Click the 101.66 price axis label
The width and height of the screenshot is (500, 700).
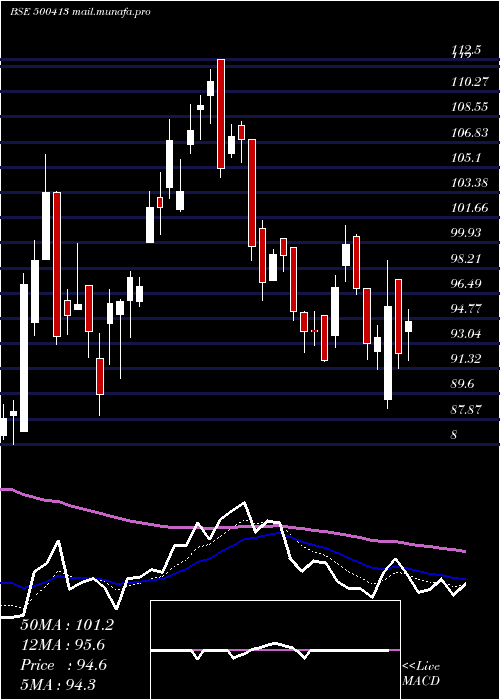(469, 208)
